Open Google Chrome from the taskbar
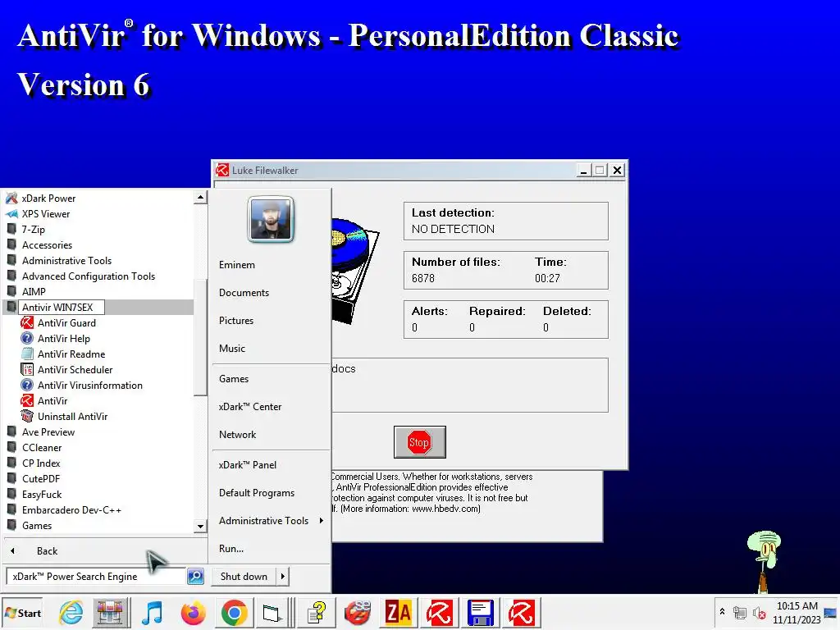This screenshot has height=630, width=840. [x=234, y=613]
